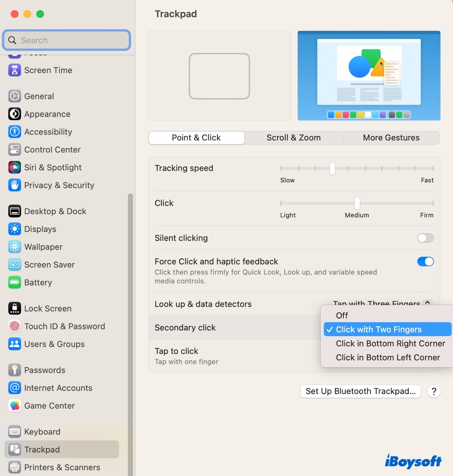The image size is (453, 476).
Task: Open the More Gestures tab
Action: 391,138
